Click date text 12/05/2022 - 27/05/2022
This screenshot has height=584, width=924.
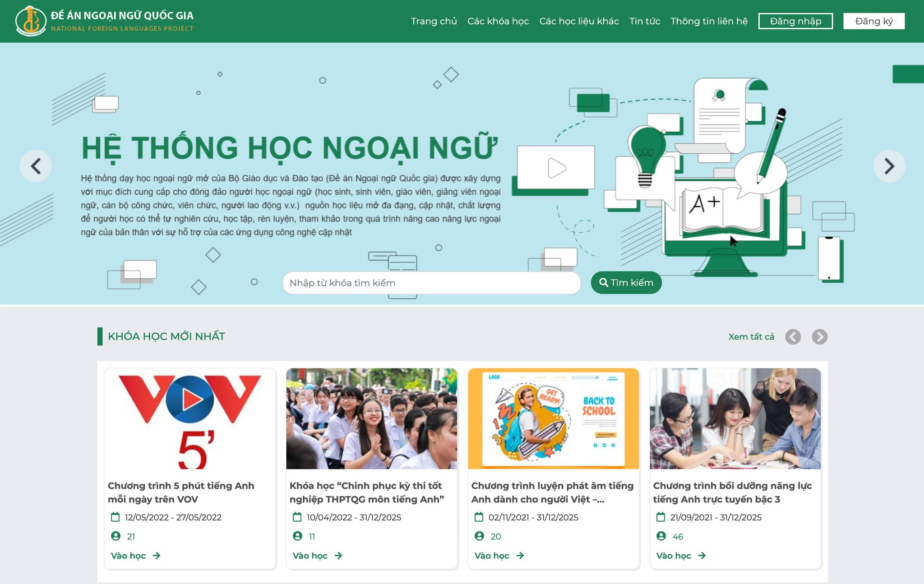173,517
